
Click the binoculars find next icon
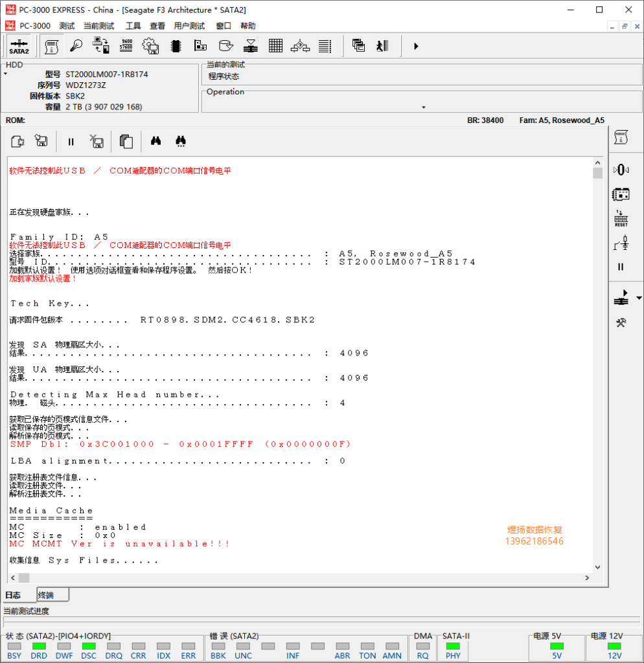(x=181, y=141)
